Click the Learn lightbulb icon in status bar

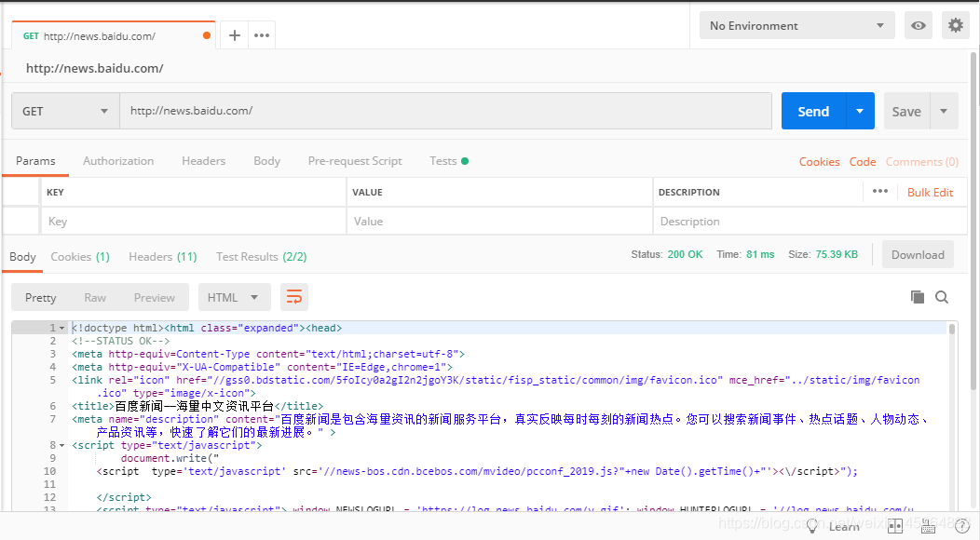[812, 526]
